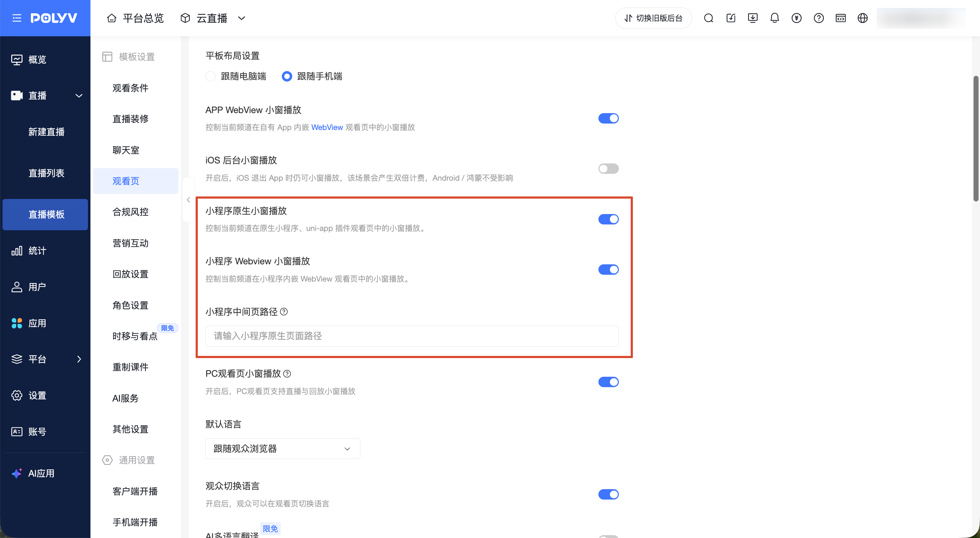Toggle 小程序 Webview 小窗播放 switch
This screenshot has height=538, width=980.
pos(608,270)
